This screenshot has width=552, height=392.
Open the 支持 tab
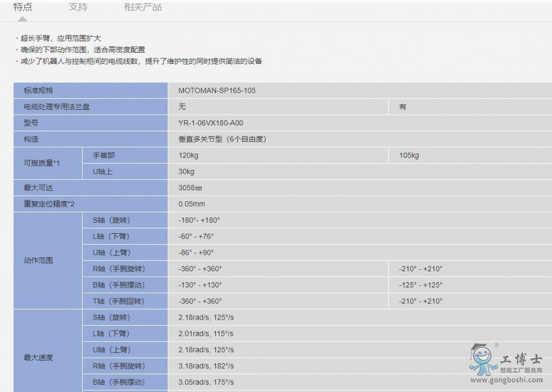click(x=78, y=7)
